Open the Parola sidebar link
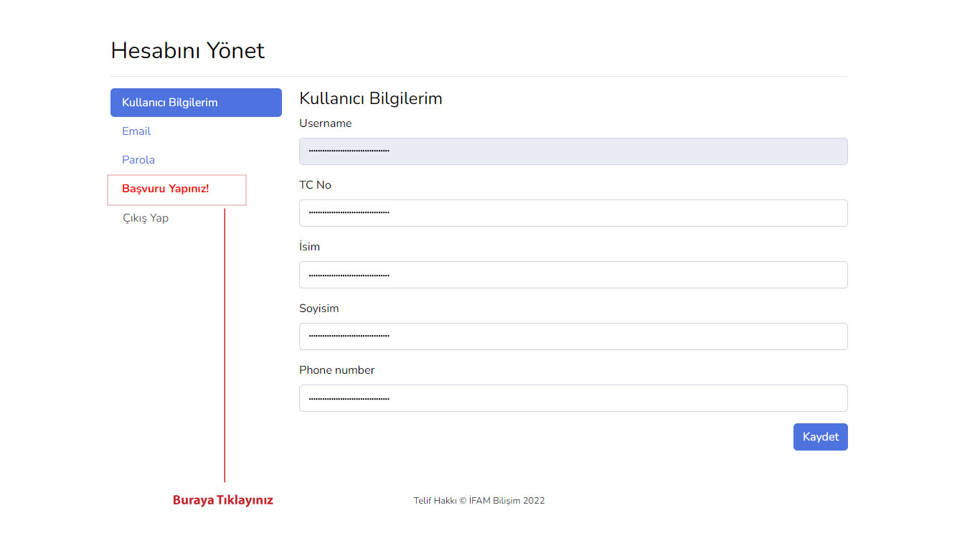 click(x=138, y=160)
